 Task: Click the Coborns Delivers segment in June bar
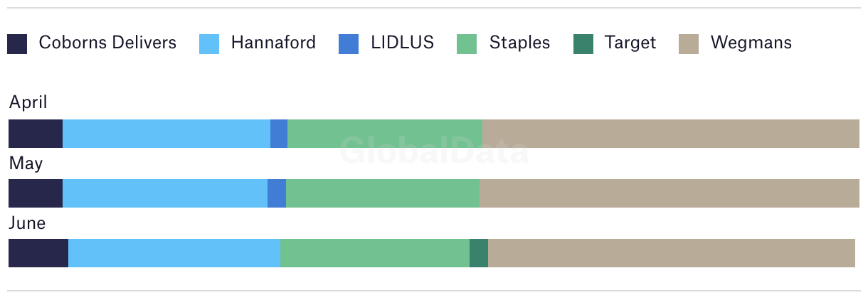click(x=38, y=253)
